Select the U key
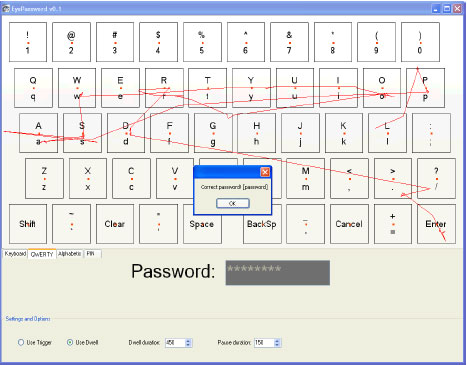The width and height of the screenshot is (467, 365). point(295,88)
